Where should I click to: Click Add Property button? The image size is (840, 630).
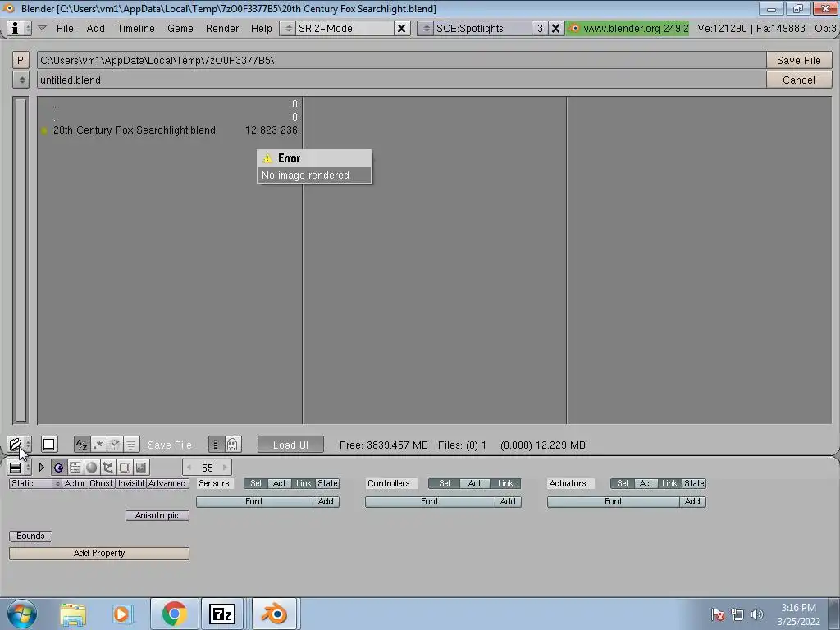[99, 554]
